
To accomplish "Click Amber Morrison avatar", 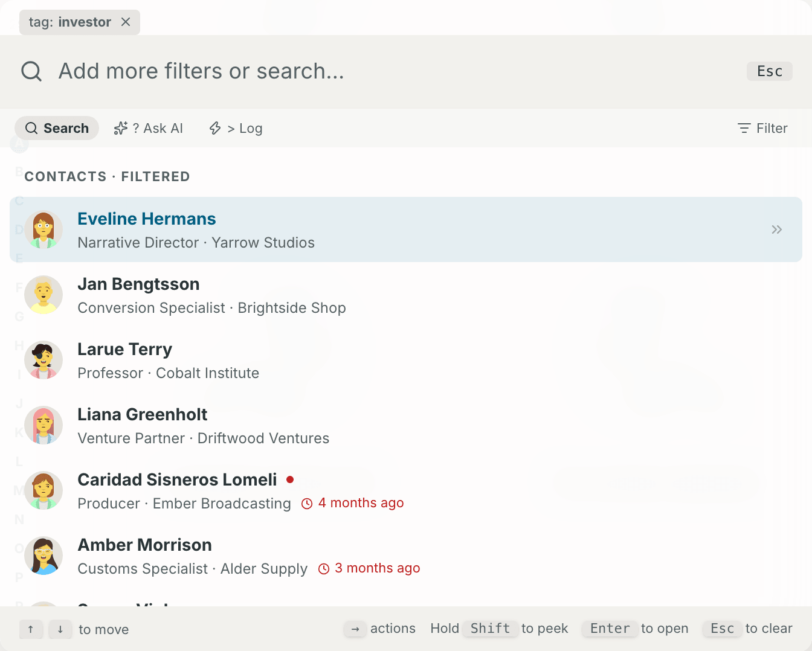I will point(43,556).
